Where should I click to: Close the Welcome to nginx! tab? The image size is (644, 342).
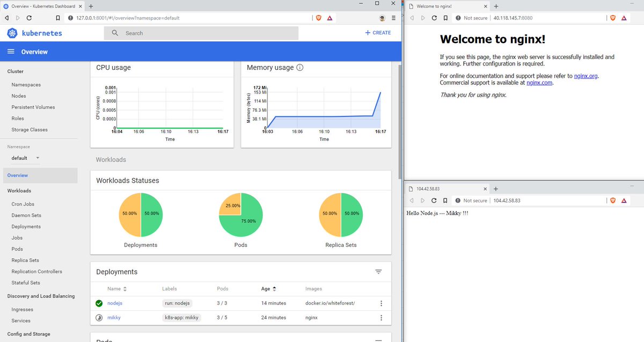[486, 6]
